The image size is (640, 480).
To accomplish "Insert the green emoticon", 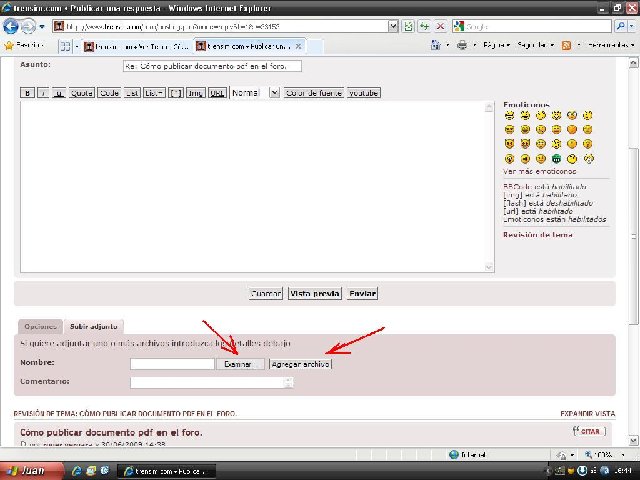I will [556, 158].
